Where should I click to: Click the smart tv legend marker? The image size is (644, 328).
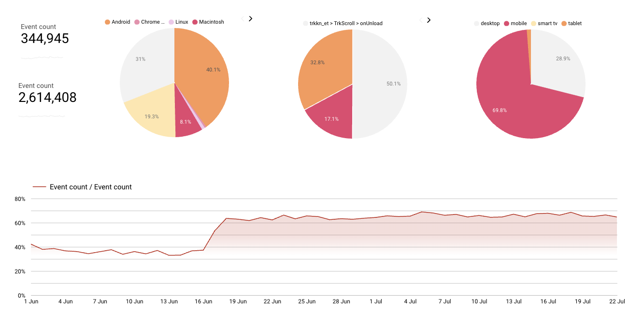[534, 23]
